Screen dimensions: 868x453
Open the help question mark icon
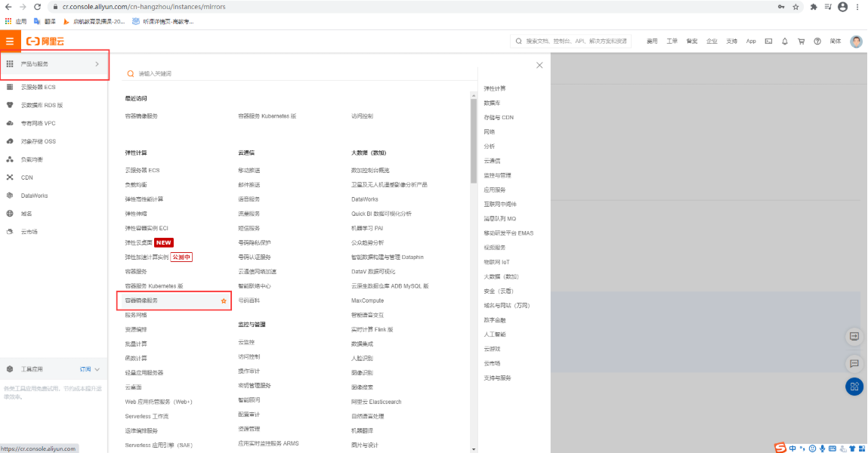817,41
